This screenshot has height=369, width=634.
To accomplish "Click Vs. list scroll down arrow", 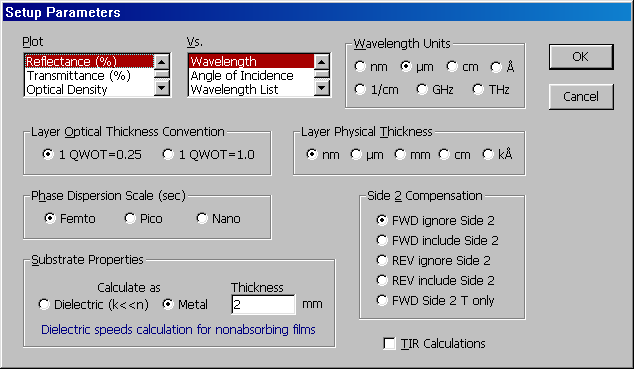I will pos(321,87).
